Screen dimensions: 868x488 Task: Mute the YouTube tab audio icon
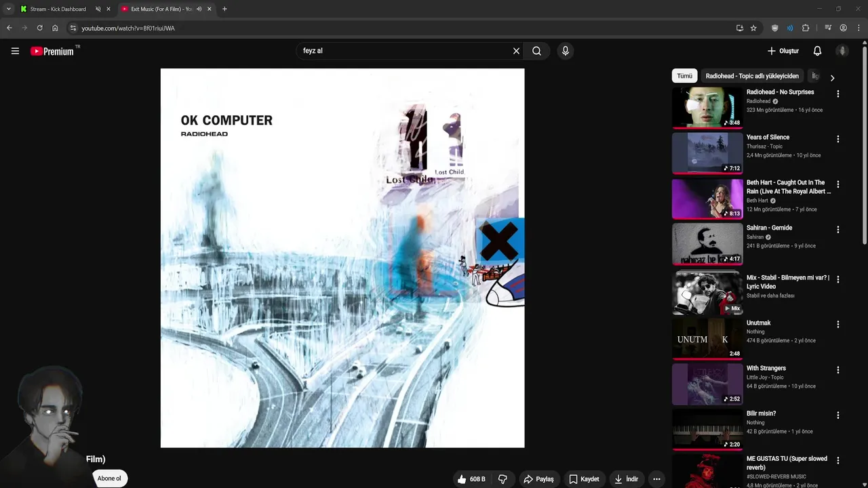point(199,9)
